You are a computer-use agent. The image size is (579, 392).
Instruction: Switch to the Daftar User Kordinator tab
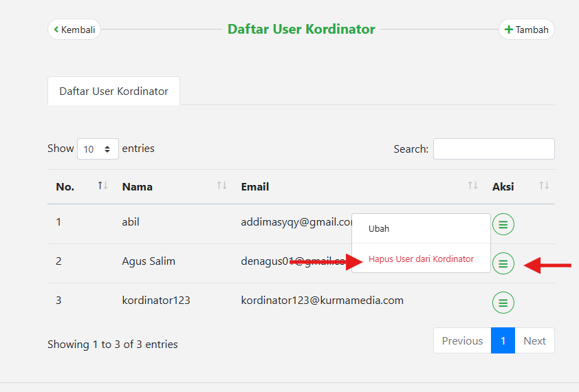click(113, 91)
